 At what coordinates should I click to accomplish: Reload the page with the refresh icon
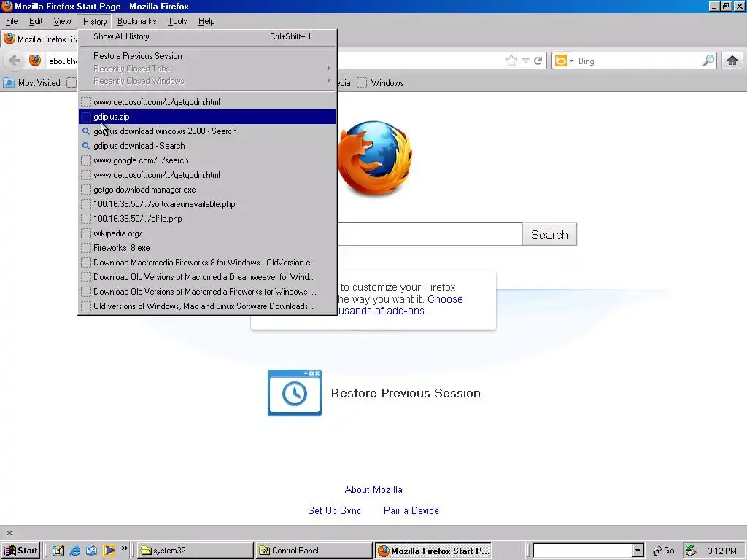pos(538,61)
